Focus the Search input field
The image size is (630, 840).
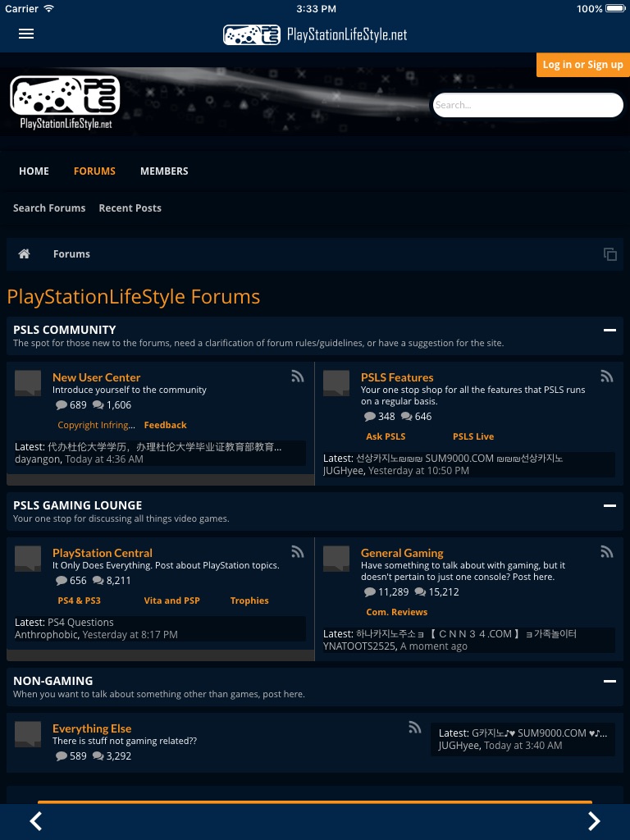(x=527, y=105)
